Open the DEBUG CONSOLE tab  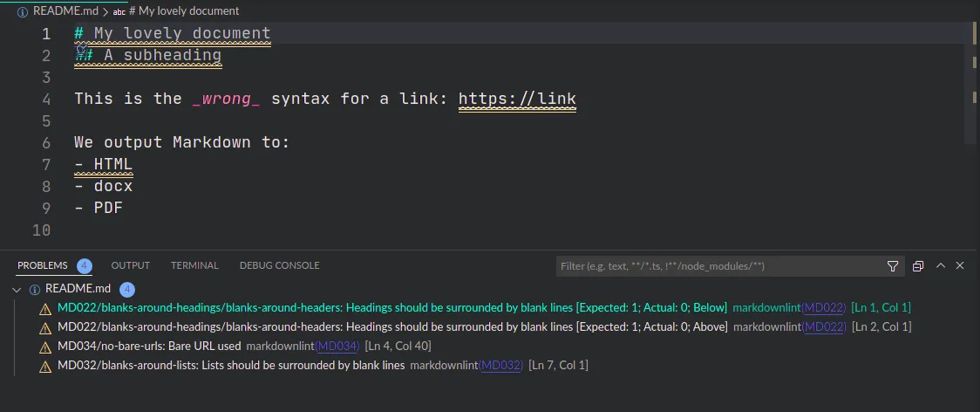point(279,265)
